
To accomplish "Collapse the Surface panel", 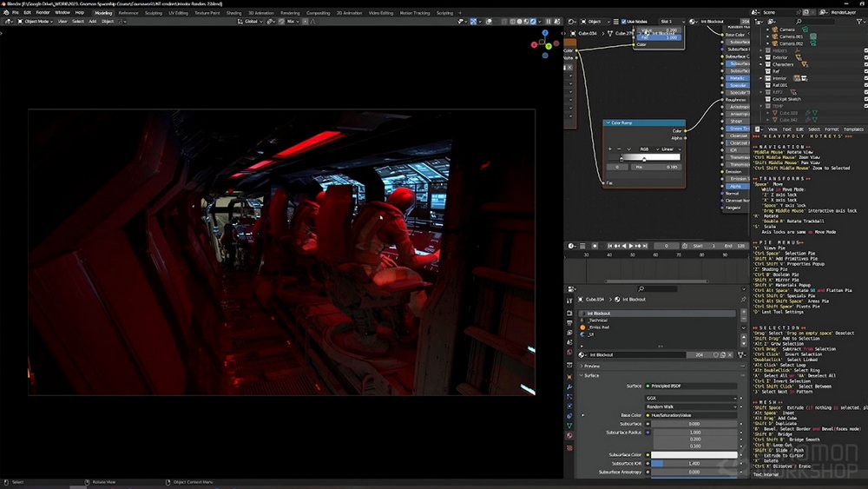I will (590, 375).
